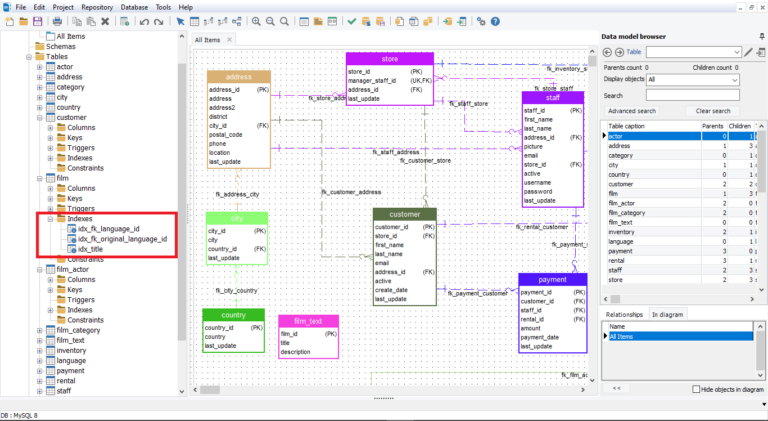Switch to the In diagram tab
The height and width of the screenshot is (421, 768).
(x=668, y=314)
